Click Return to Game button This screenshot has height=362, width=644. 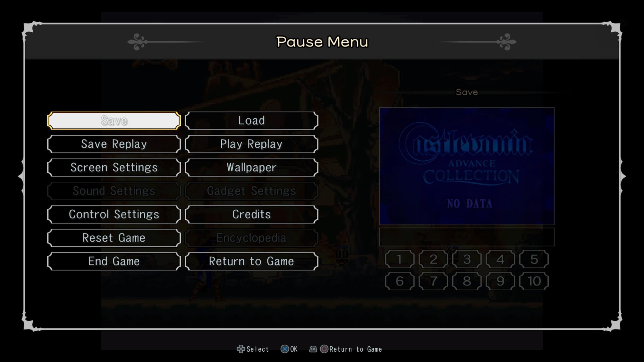click(x=251, y=261)
